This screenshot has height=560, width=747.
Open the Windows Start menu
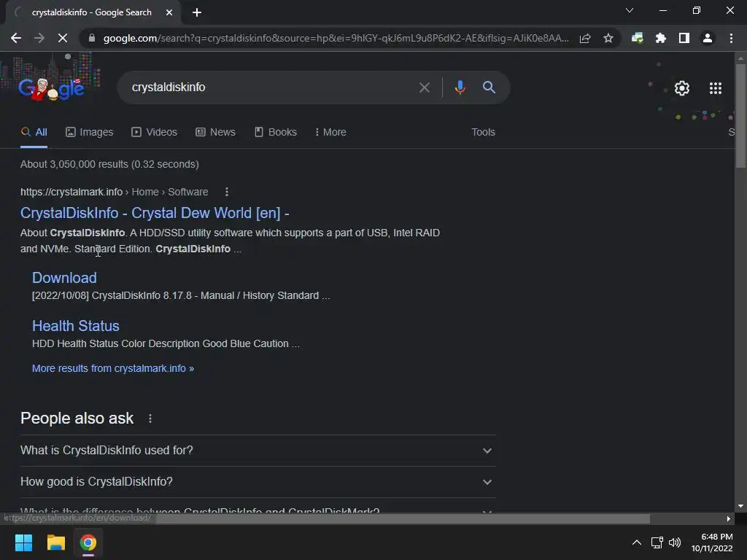click(23, 542)
